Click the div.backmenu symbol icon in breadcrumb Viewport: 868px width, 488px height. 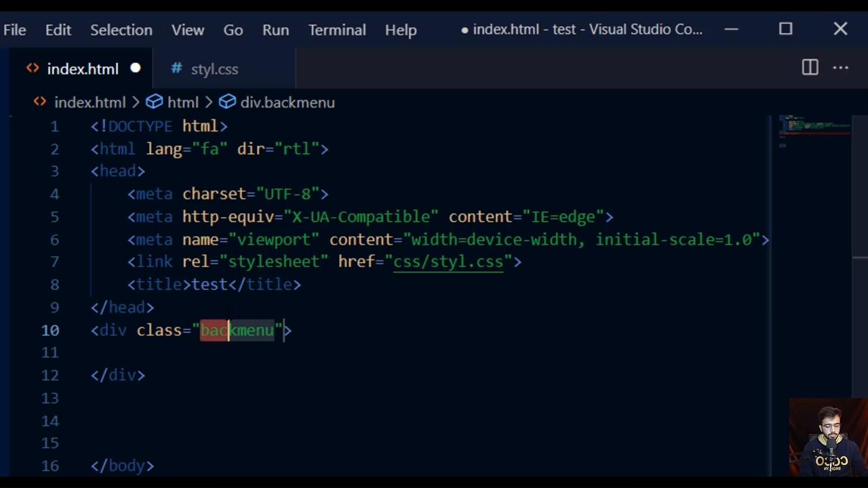point(227,102)
